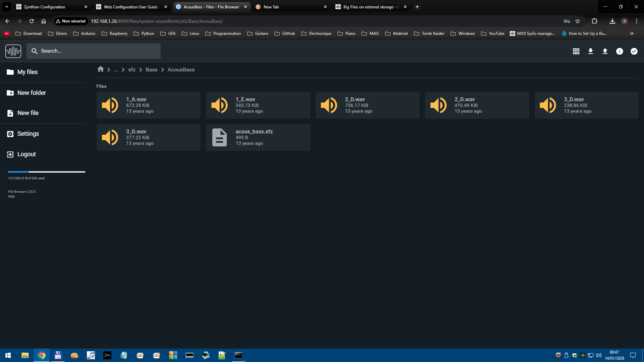The height and width of the screenshot is (362, 644).
Task: Navigate to Bass breadcrumb link
Action: 151,70
